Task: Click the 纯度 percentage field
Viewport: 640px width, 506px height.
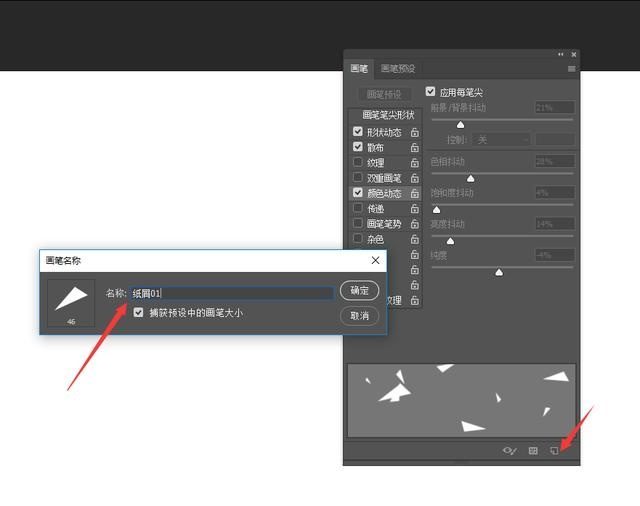Action: point(555,255)
